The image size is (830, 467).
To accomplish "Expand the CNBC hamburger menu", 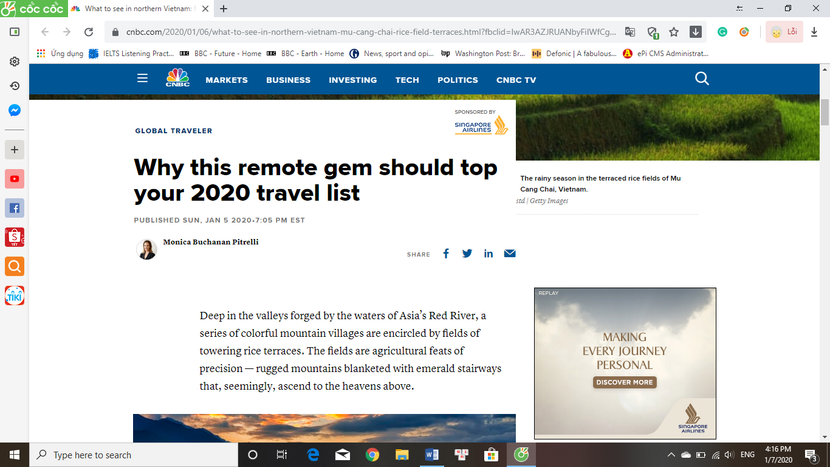I will click(x=143, y=79).
